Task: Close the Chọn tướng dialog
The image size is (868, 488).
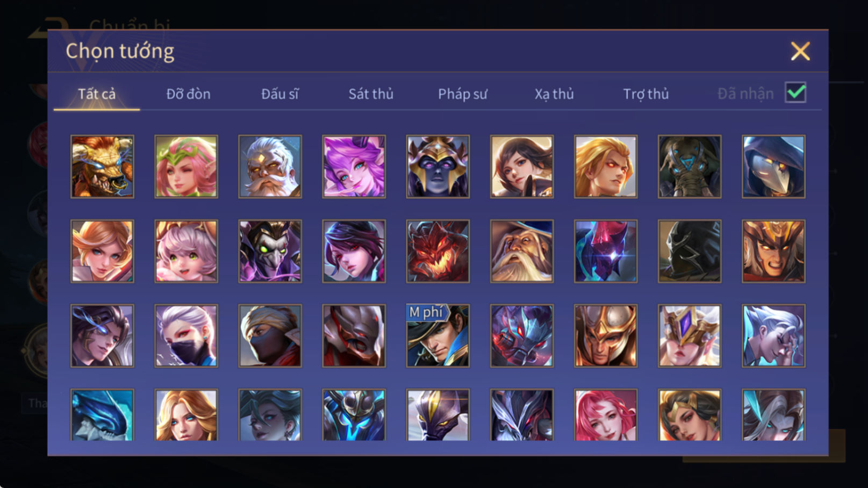Action: coord(800,52)
